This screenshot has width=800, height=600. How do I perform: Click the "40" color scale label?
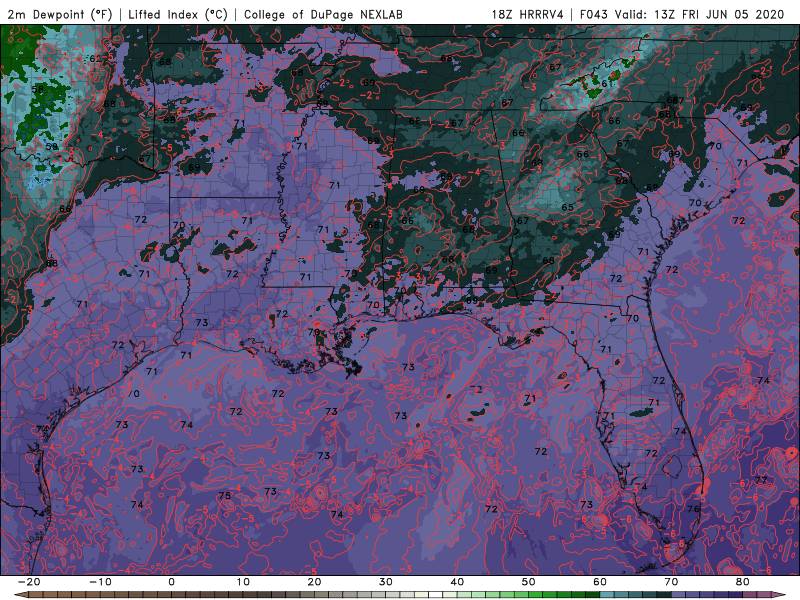coord(457,582)
